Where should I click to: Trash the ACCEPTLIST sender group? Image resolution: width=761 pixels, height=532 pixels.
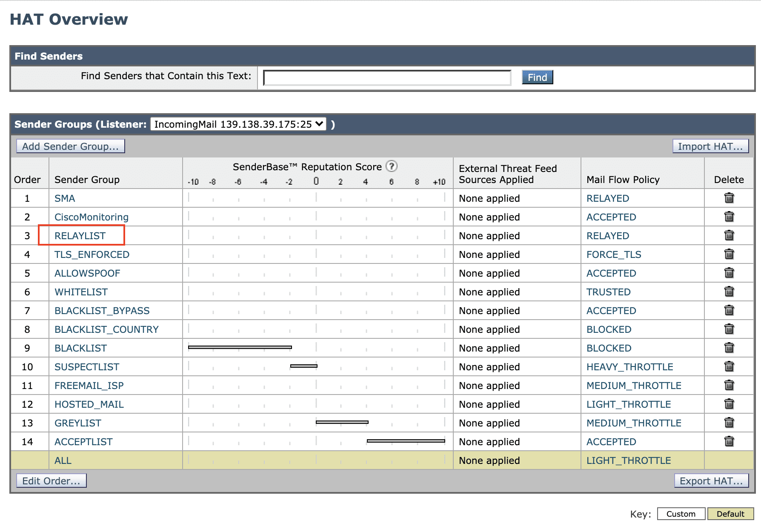(x=729, y=441)
